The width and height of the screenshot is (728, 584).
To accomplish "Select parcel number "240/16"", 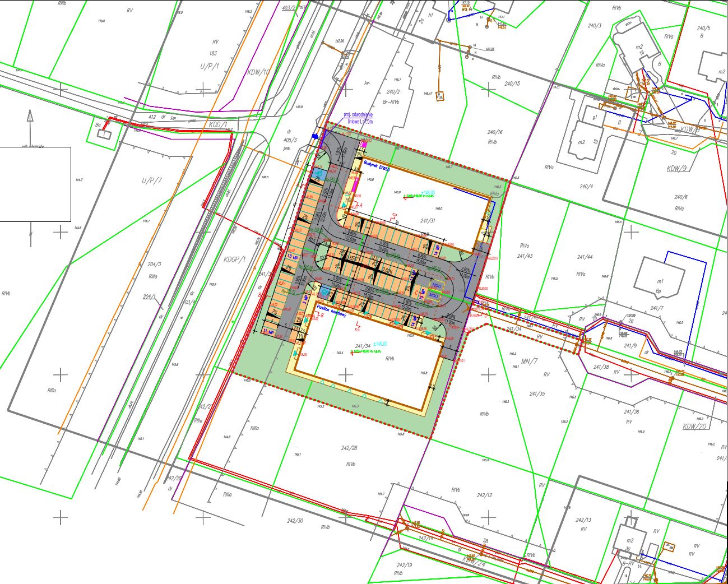I will (x=495, y=132).
